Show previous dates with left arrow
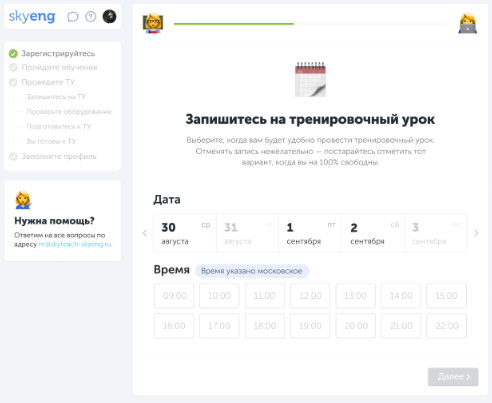This screenshot has height=403, width=492. 145,233
